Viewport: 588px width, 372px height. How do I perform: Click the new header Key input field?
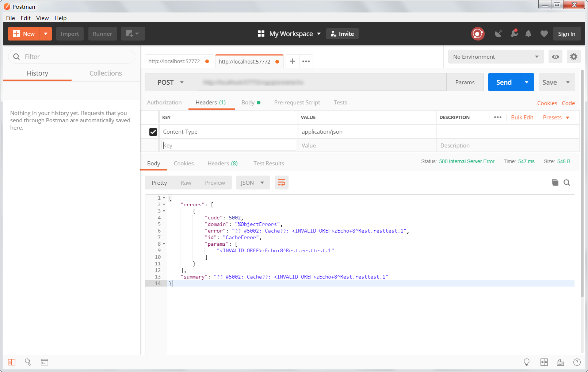coord(229,145)
